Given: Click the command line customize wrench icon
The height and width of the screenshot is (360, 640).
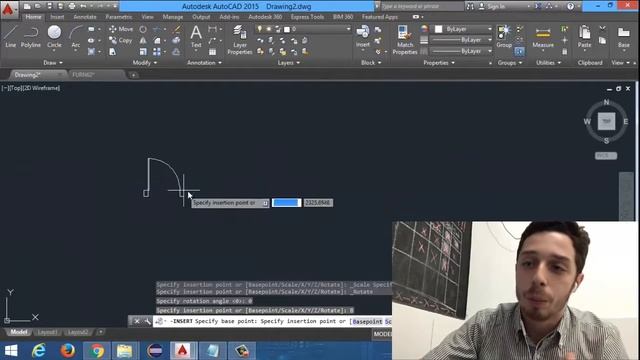Looking at the screenshot, I should [x=147, y=321].
